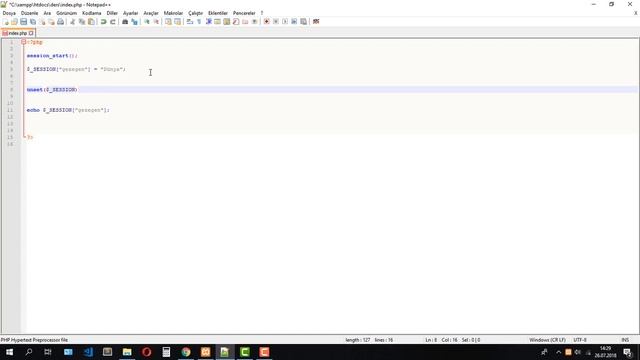Close the index.php tab with its X
This screenshot has width=640, height=360.
pyautogui.click(x=31, y=33)
